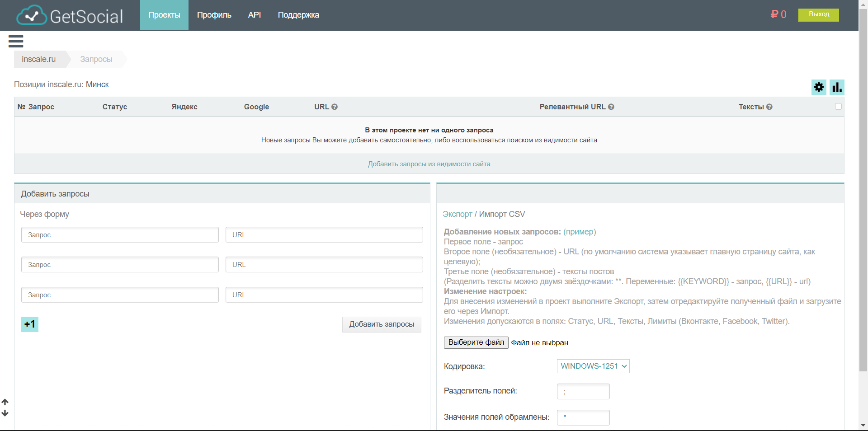868x431 pixels.
Task: Sort by Яндекс column header
Action: (184, 107)
